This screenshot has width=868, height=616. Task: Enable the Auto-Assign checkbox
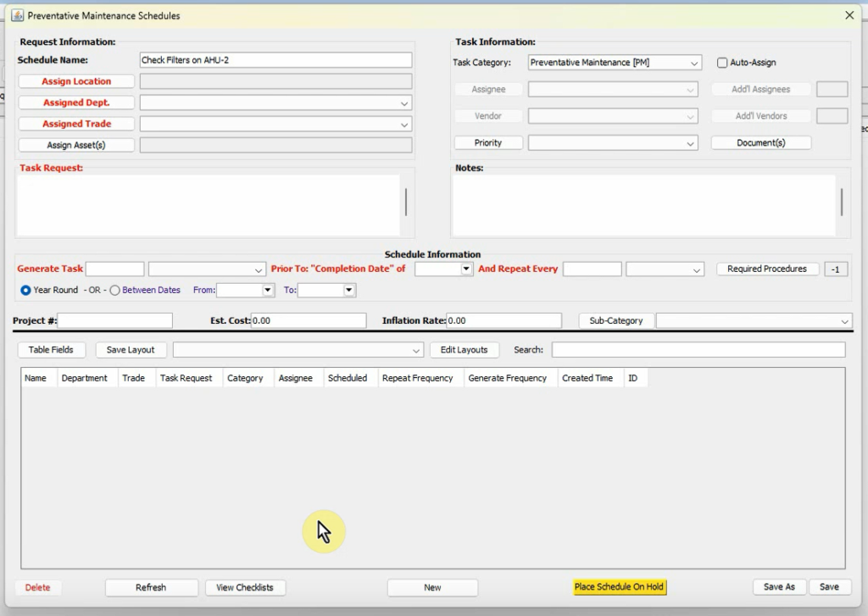[722, 63]
